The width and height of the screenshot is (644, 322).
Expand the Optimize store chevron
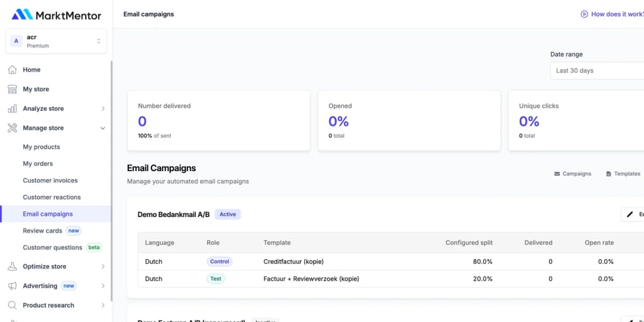tap(103, 267)
